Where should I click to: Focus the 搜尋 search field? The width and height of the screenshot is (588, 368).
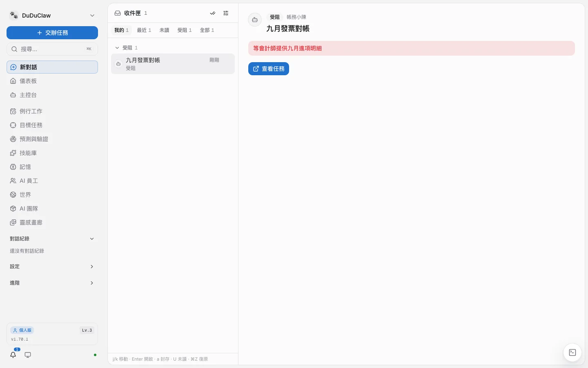click(x=52, y=49)
